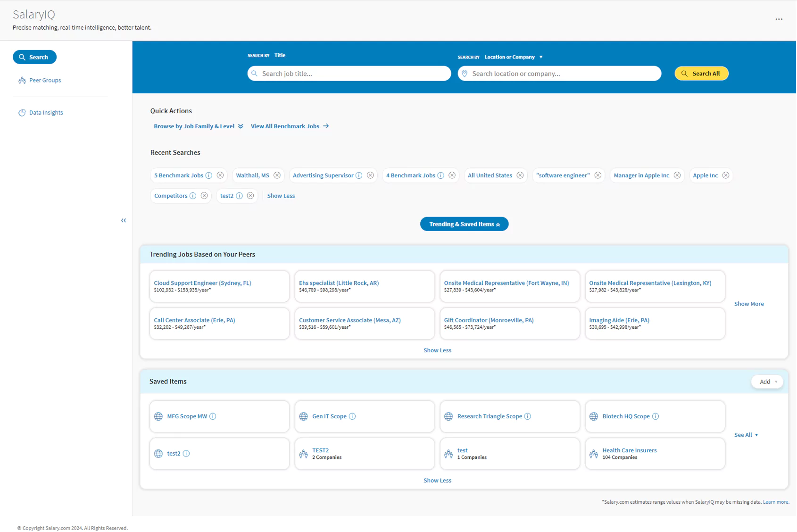Collapse the left sidebar with double chevron

pos(124,220)
